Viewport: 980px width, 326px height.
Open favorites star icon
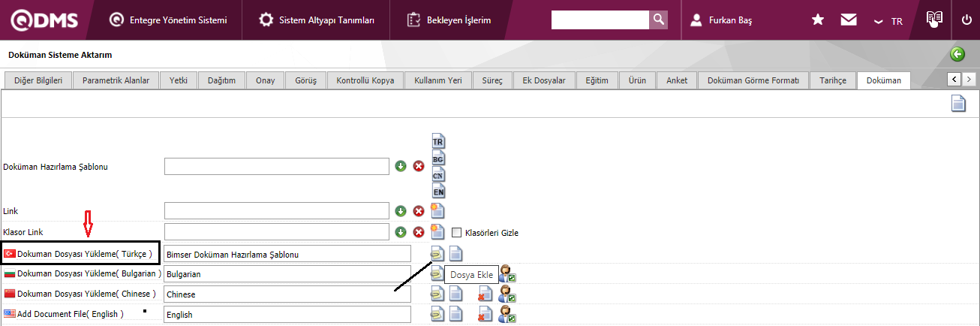(818, 20)
